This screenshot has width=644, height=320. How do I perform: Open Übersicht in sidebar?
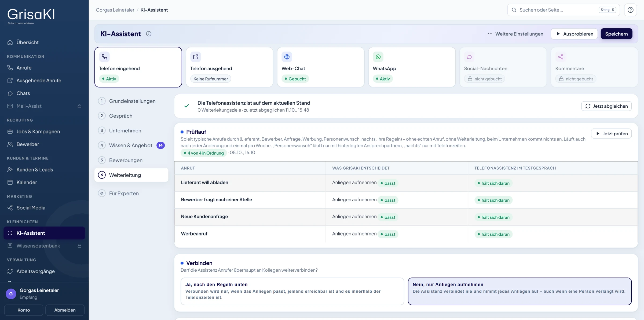tap(44, 42)
